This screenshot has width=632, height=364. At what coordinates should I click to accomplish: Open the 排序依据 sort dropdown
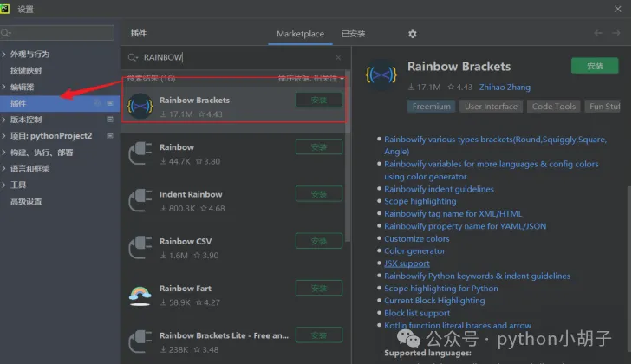(x=310, y=78)
